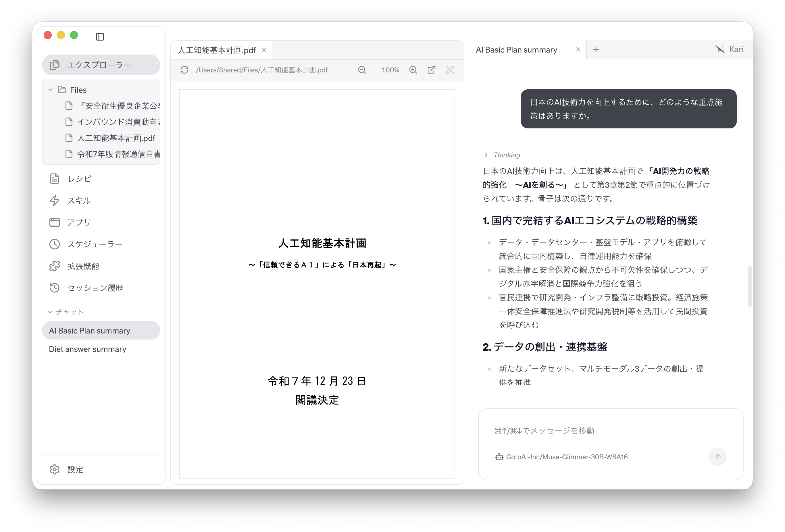Close the 人工知能基本計画.pdf tab
785x532 pixels.
(x=264, y=50)
